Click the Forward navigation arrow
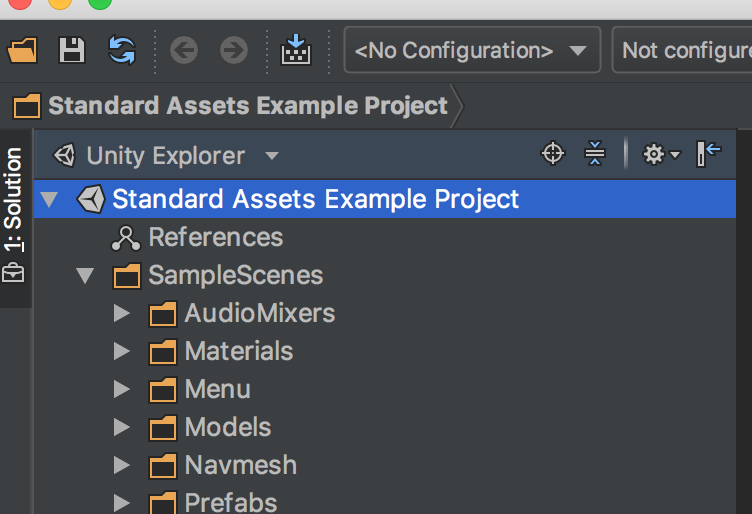This screenshot has width=752, height=514. [x=234, y=50]
